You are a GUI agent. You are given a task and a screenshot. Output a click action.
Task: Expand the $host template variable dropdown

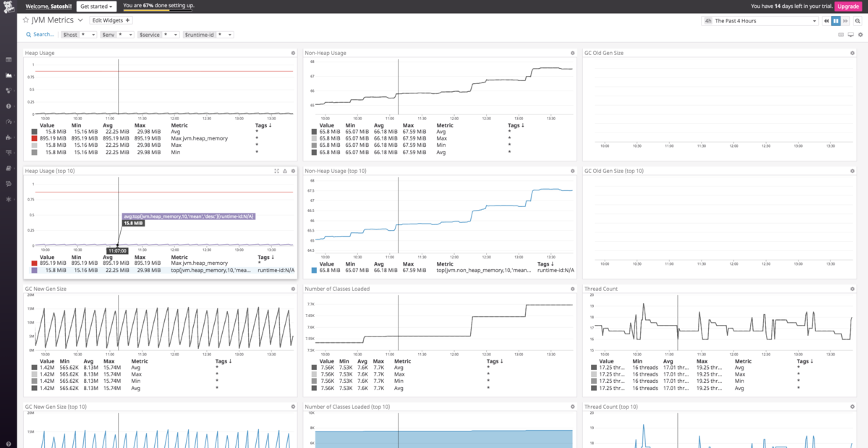(x=88, y=34)
